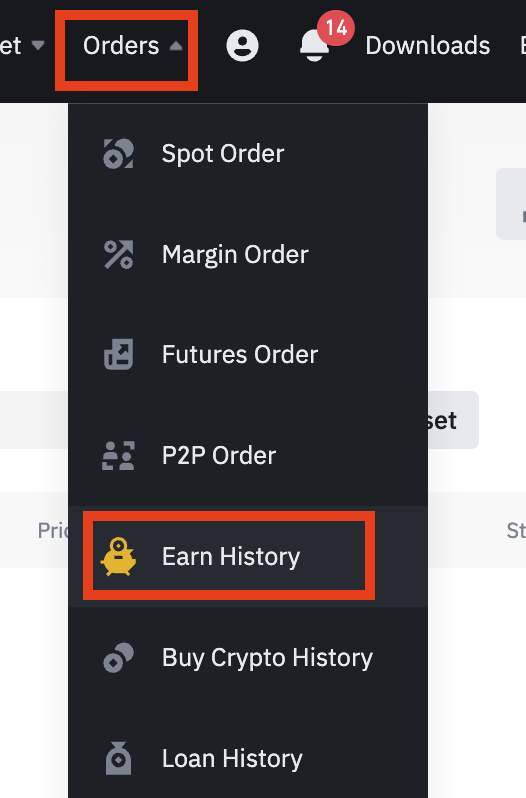Go to the Downloads link
The width and height of the screenshot is (526, 798).
coord(428,46)
